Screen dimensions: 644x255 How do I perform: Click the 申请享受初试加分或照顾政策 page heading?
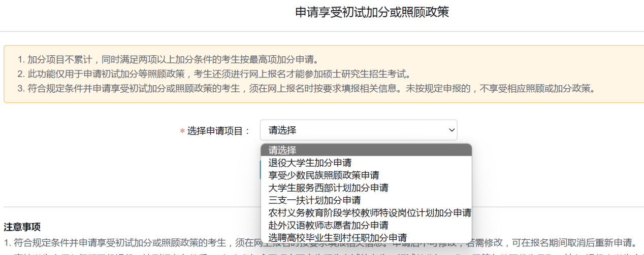(x=372, y=13)
